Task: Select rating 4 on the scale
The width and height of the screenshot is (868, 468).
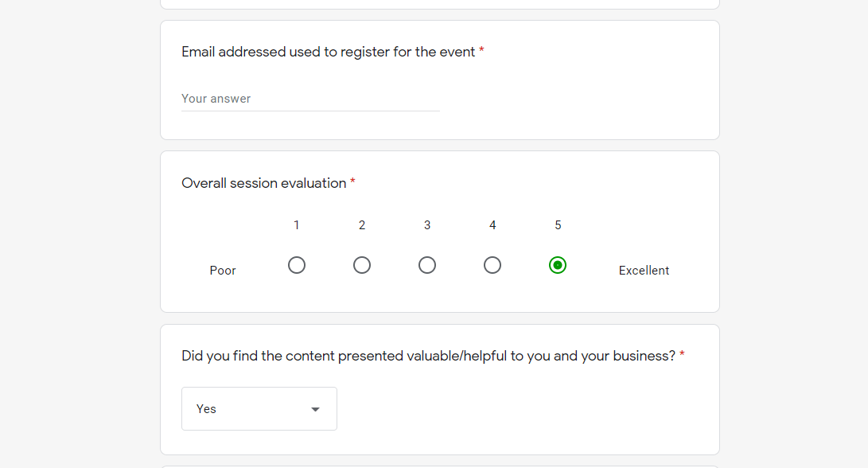Action: pyautogui.click(x=492, y=265)
